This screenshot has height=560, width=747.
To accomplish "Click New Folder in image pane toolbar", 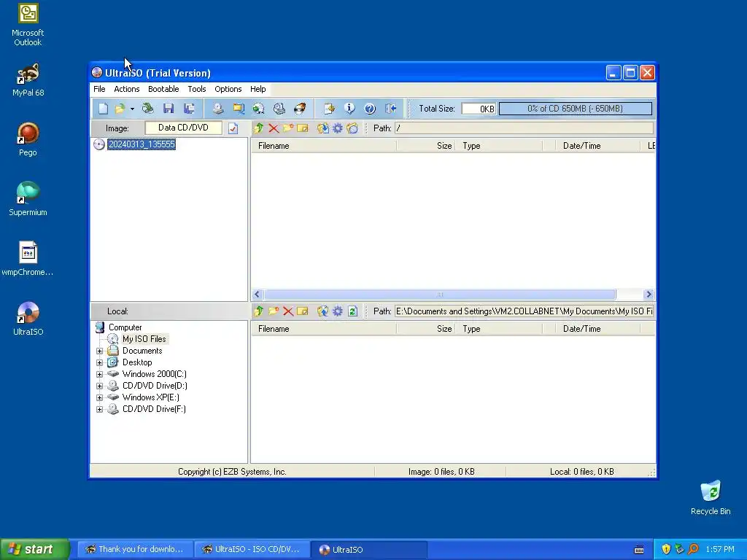I will (x=287, y=128).
